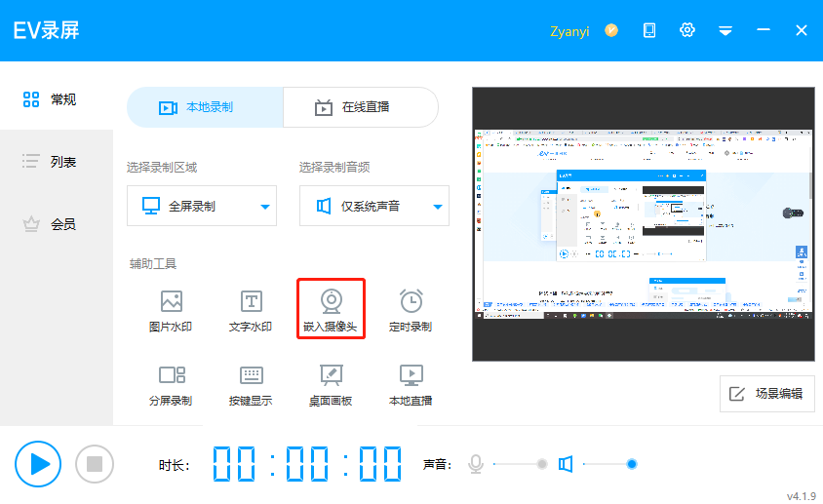This screenshot has width=823, height=504.
Task: Open the 分屏录制 split-screen recording tool
Action: pos(171,385)
